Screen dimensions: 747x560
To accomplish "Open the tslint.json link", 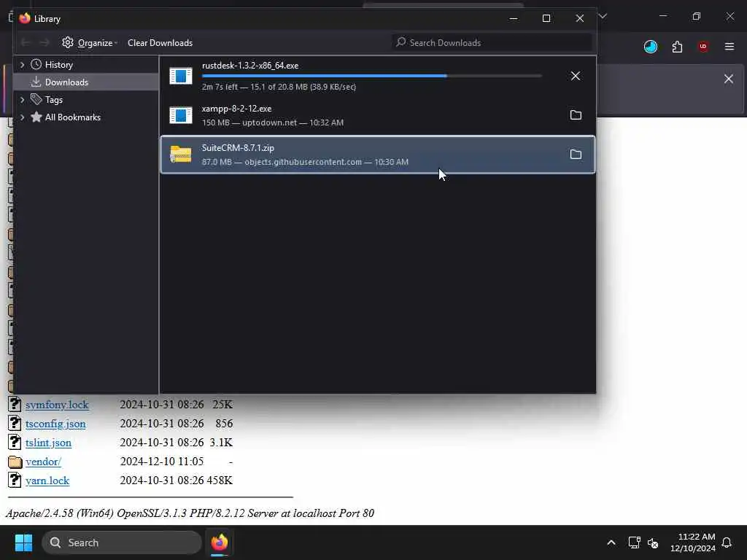I will click(49, 443).
